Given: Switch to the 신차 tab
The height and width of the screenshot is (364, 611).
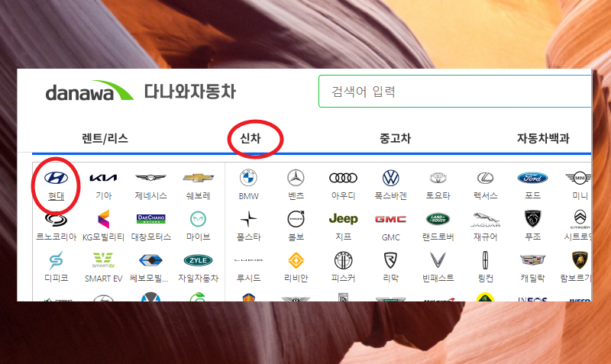Looking at the screenshot, I should point(251,138).
